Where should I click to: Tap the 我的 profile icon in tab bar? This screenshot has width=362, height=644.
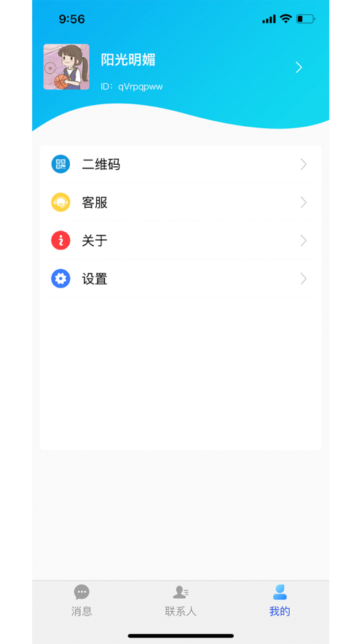pos(280,591)
